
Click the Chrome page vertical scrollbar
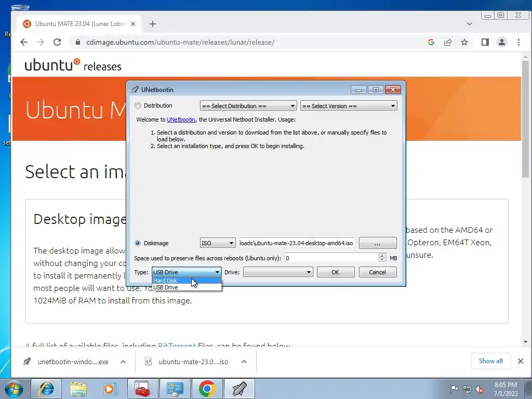click(x=525, y=119)
